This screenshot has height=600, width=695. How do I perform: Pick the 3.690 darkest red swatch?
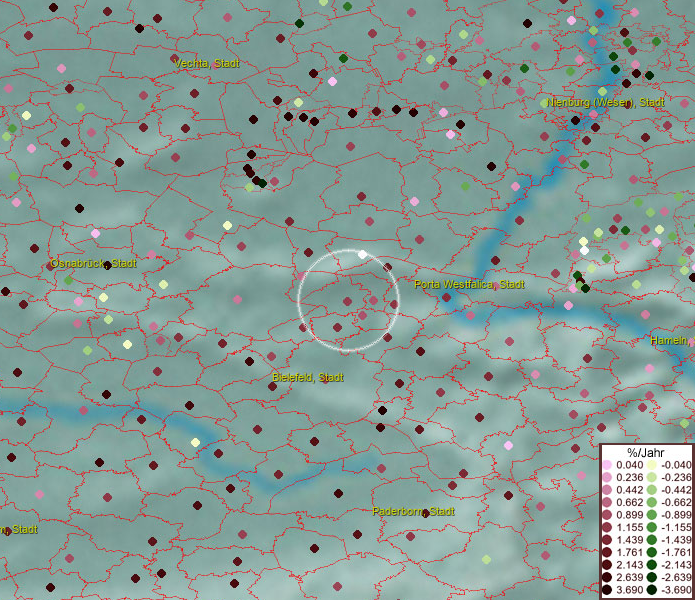(607, 590)
